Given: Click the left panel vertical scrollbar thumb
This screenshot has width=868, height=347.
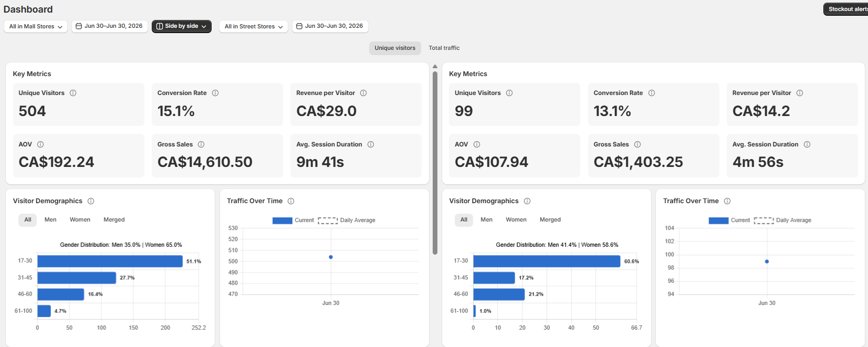Looking at the screenshot, I should click(435, 163).
